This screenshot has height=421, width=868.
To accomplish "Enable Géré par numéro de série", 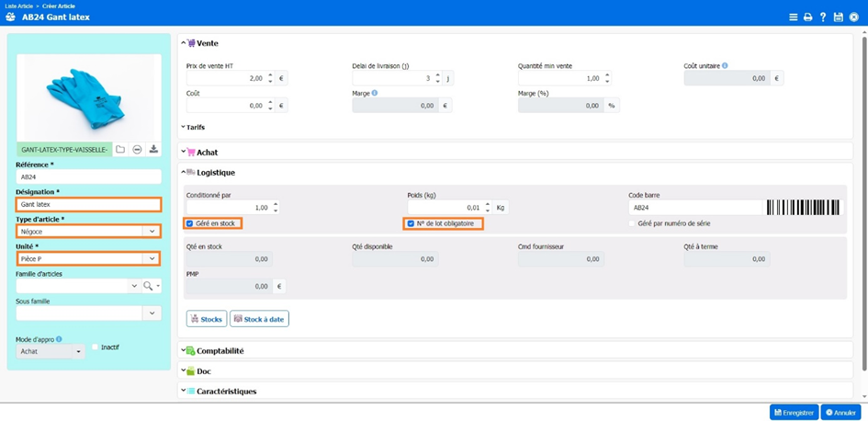I will [632, 223].
